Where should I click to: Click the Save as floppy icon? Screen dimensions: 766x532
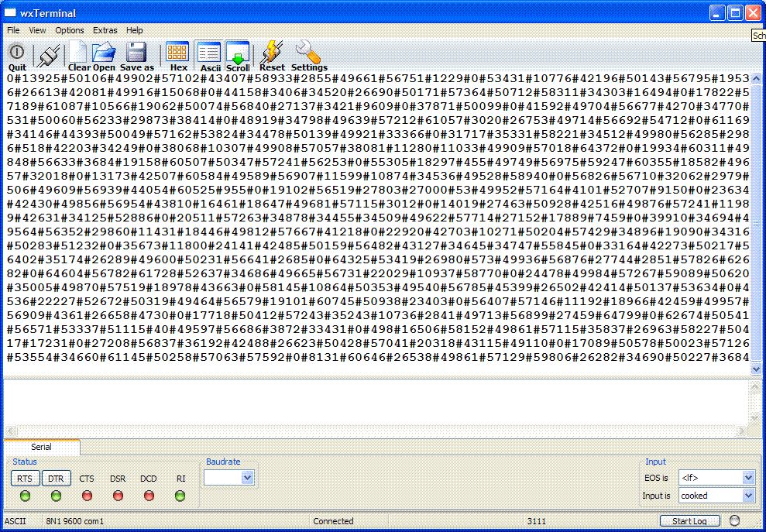click(x=136, y=52)
